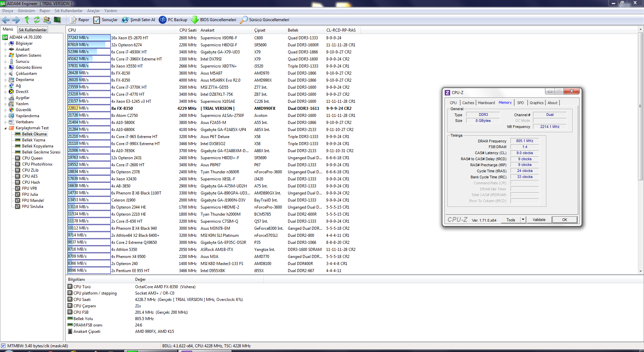
Task: Open Sürücü Güncellemeleri
Action: point(265,20)
